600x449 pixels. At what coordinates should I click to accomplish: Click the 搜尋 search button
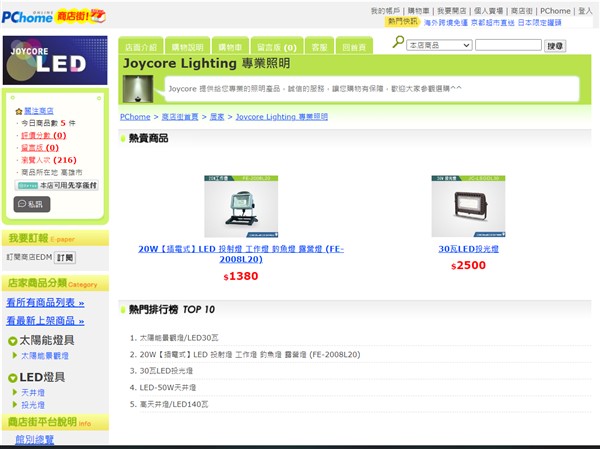[555, 46]
